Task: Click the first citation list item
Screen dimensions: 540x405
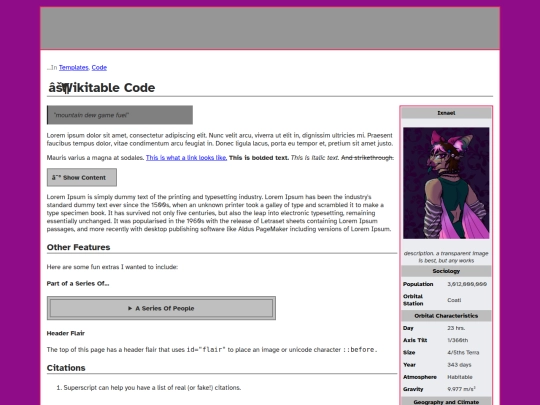Action: [x=152, y=387]
